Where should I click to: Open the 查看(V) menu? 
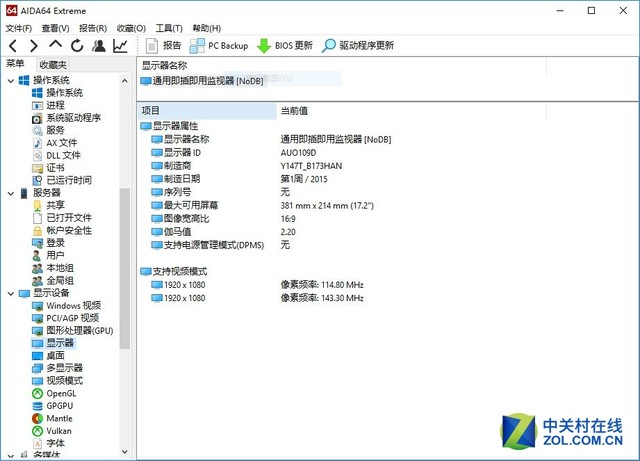[56, 28]
